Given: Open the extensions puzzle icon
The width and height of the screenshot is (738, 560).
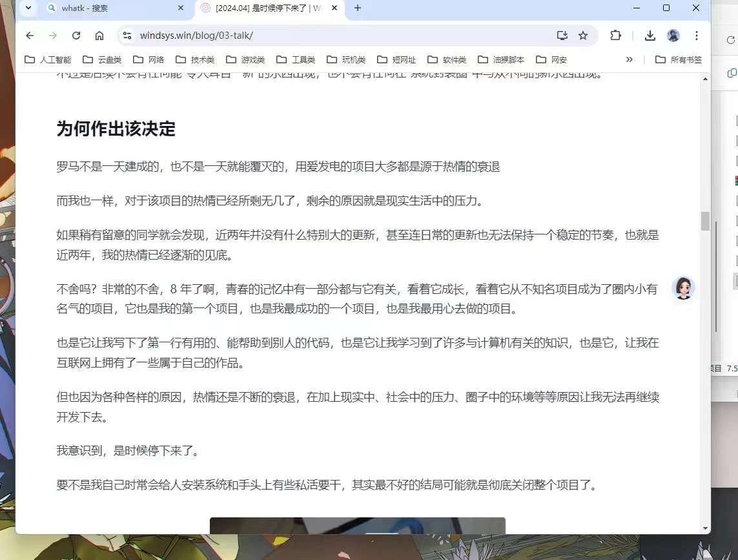Looking at the screenshot, I should [x=615, y=36].
